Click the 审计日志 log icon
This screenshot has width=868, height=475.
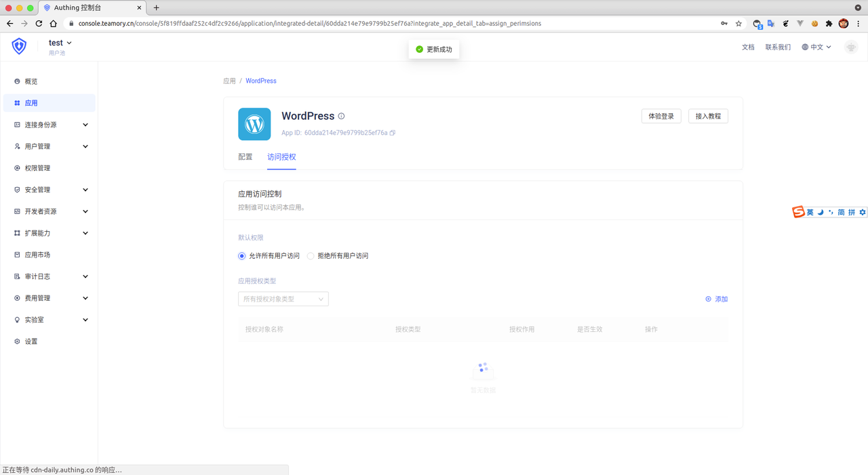tap(17, 276)
